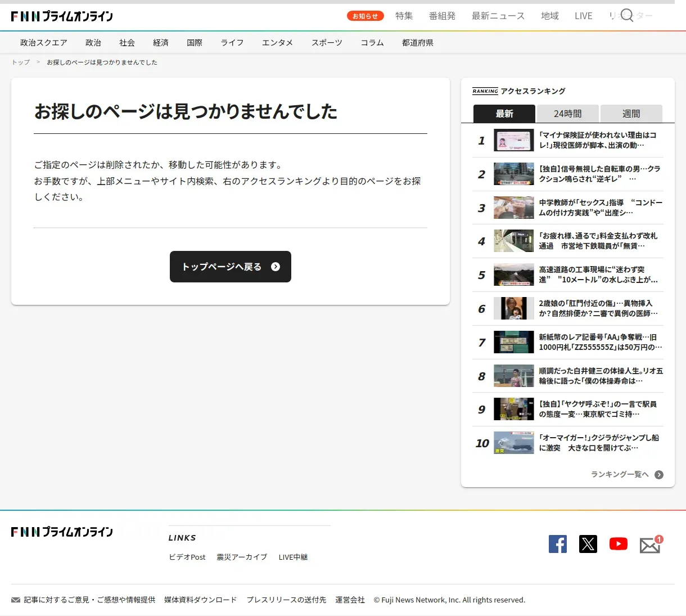
Task: Click the LIVE link in top header
Action: (583, 16)
